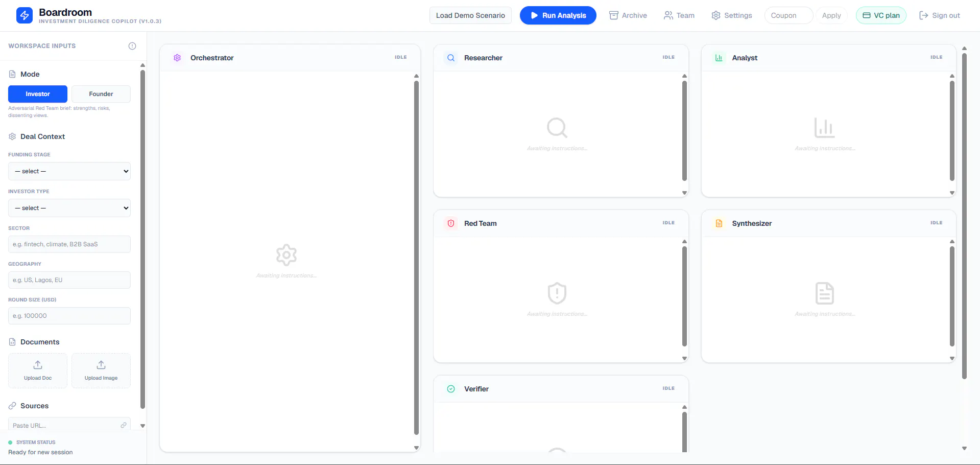
Task: Click the Synthesizer panel title
Action: 752,223
